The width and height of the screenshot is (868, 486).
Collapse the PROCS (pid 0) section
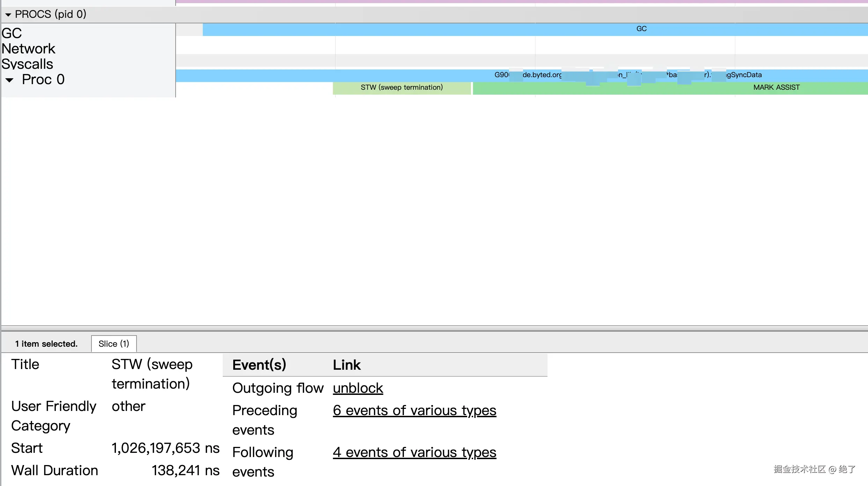point(8,15)
